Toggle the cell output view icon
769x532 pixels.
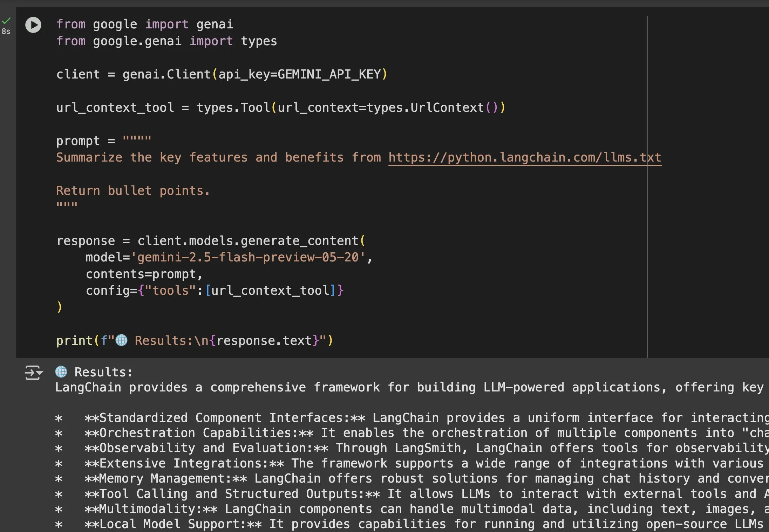click(x=34, y=373)
